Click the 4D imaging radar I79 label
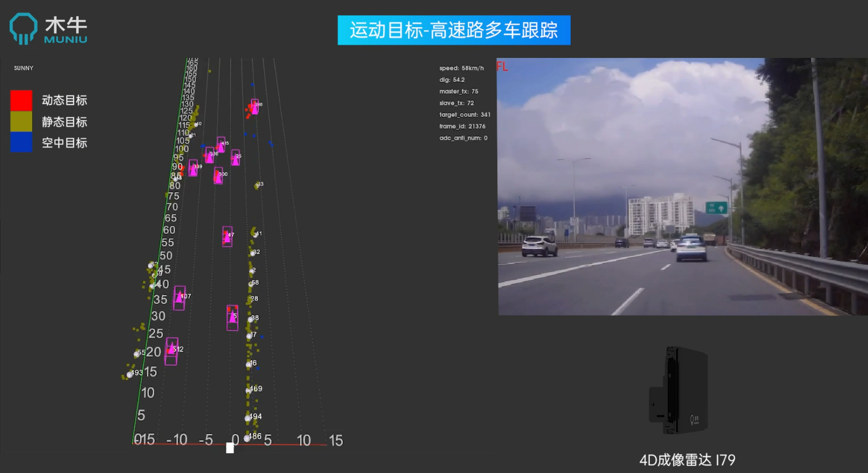The height and width of the screenshot is (473, 868). pos(687,460)
